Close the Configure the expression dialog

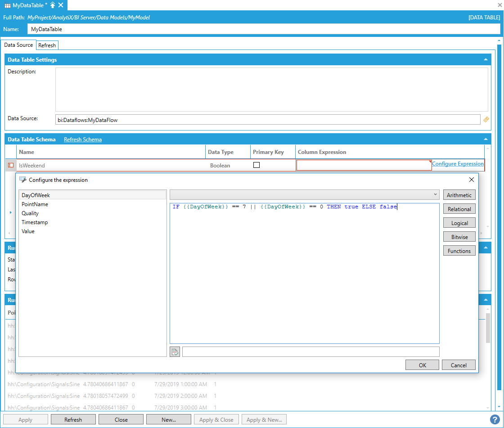point(471,180)
